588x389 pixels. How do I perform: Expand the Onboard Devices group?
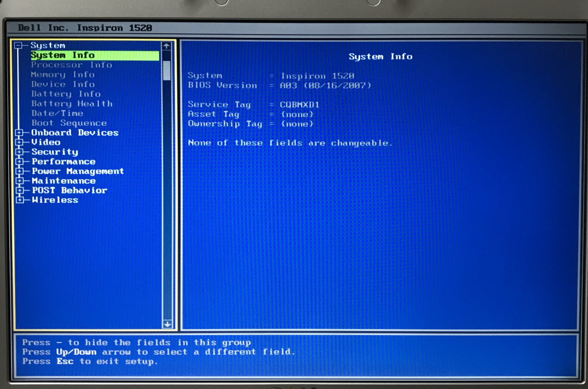click(19, 133)
